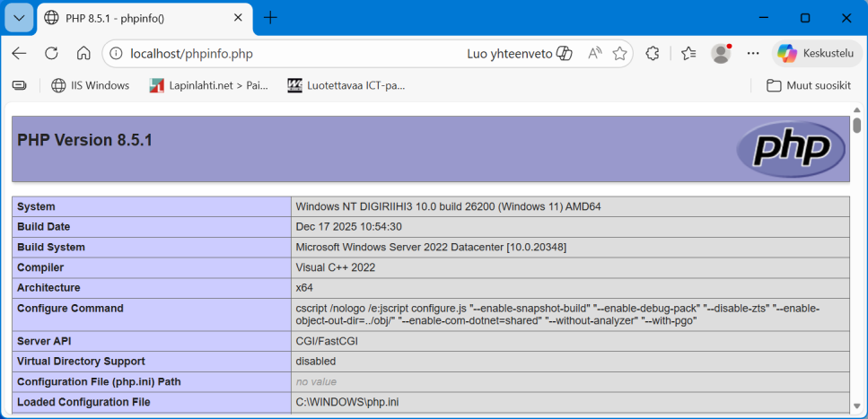Click the page scrollbar up arrow
This screenshot has height=419, width=868.
tap(857, 109)
